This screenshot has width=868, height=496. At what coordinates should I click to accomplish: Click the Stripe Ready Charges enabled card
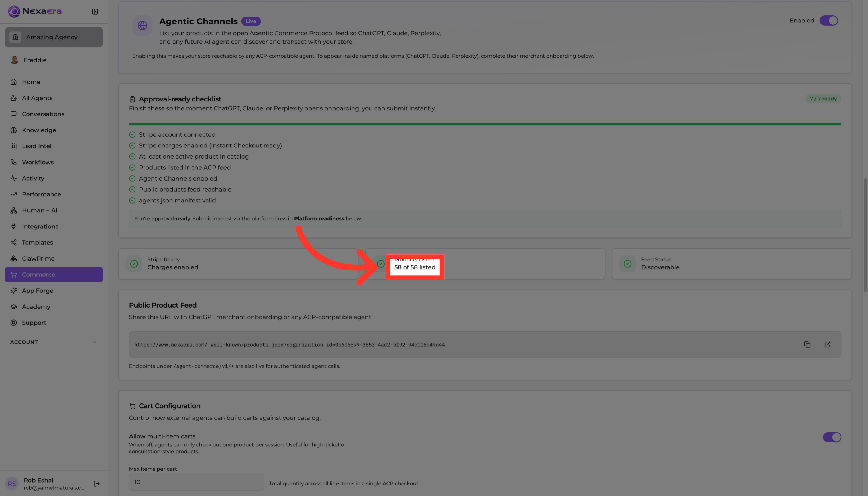click(x=238, y=264)
